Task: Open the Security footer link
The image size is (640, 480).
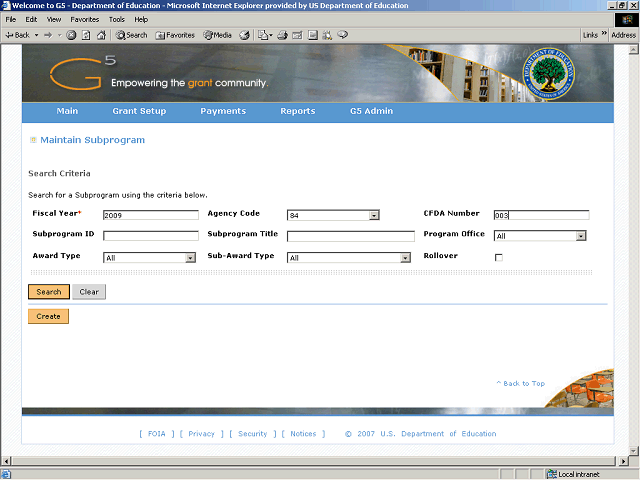Action: click(x=252, y=433)
